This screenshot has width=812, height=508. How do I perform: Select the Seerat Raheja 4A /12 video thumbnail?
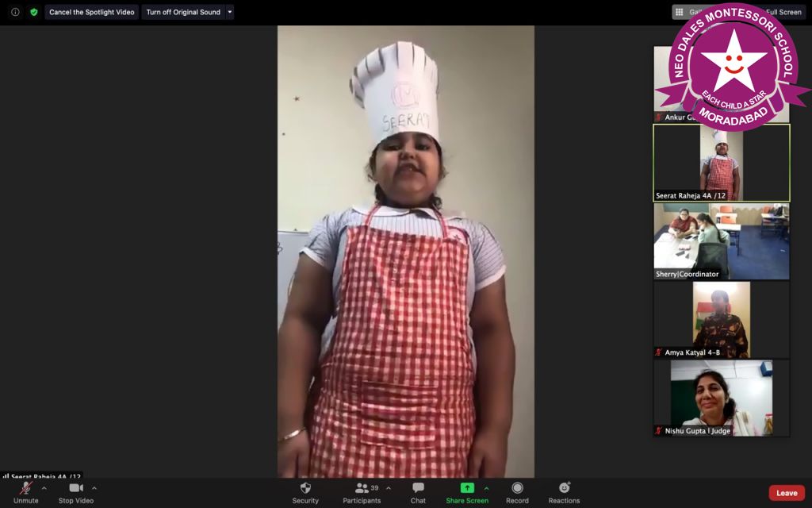pos(722,163)
